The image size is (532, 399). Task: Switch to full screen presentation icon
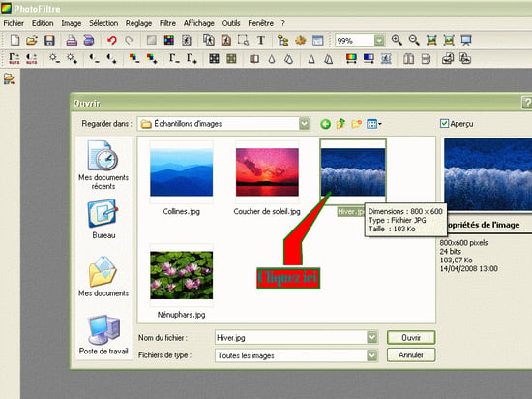[466, 40]
